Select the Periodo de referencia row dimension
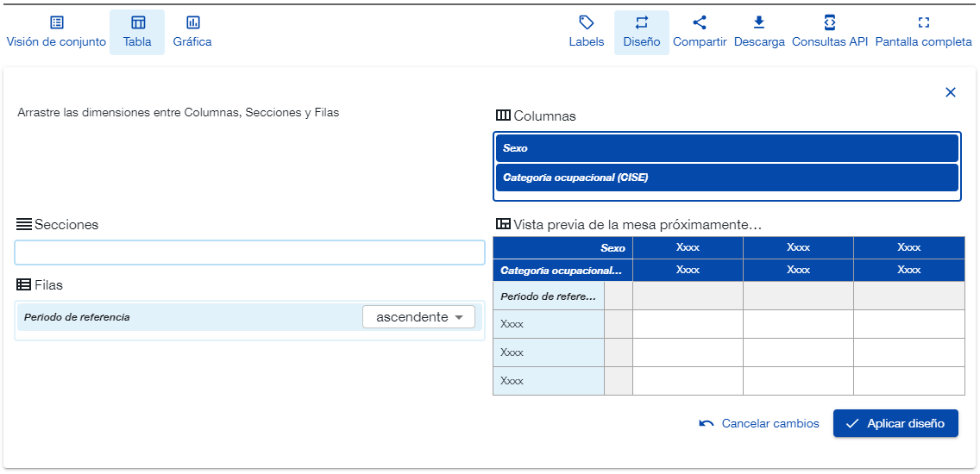 249,317
